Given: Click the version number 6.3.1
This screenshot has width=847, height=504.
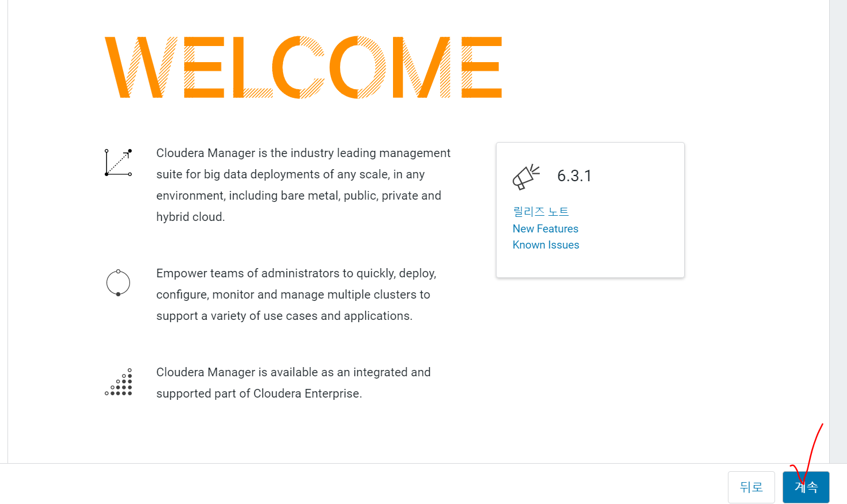Looking at the screenshot, I should [574, 176].
